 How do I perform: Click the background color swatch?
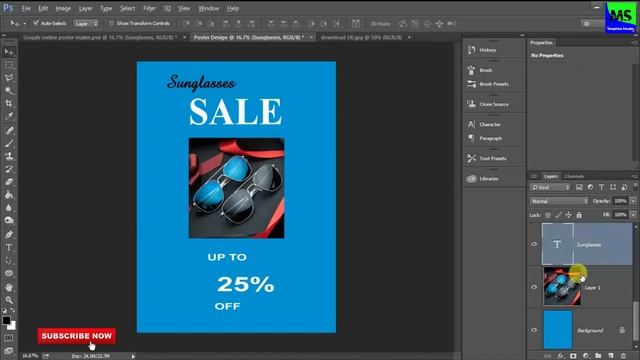point(13,326)
